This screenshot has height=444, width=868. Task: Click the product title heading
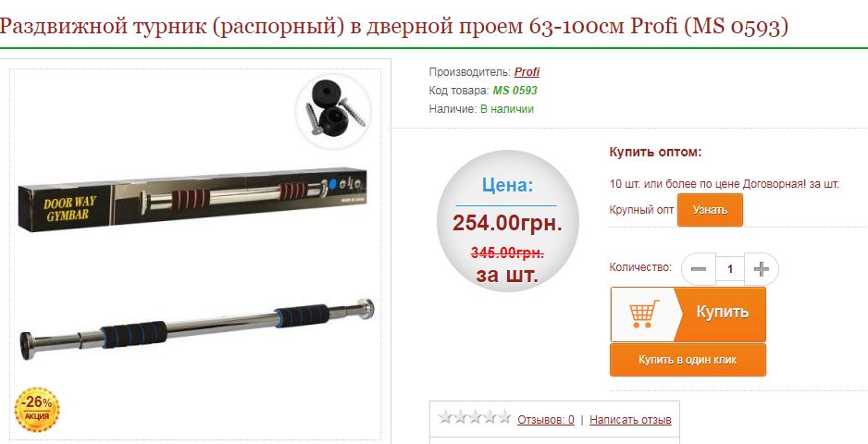393,26
